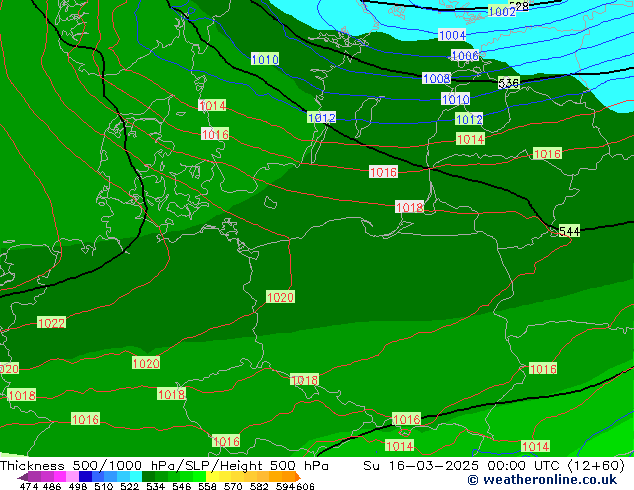Click the blue 1006 isobar label
Image resolution: width=634 pixels, height=490 pixels.
465,55
